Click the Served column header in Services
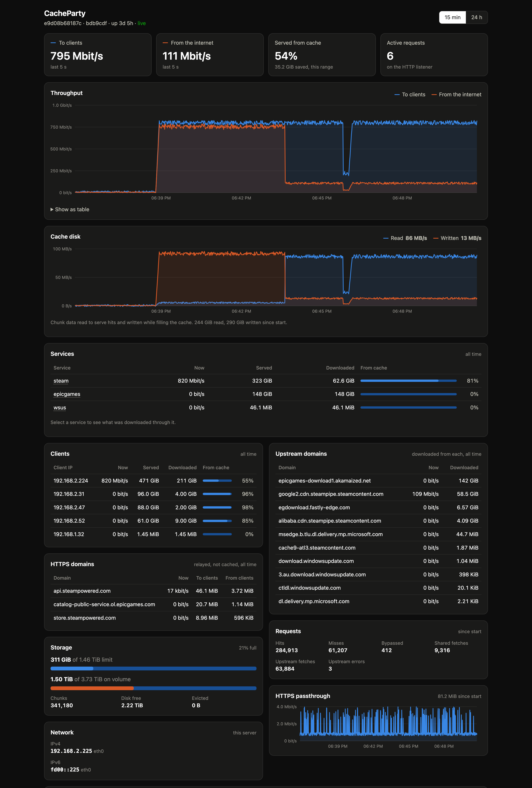 point(264,368)
